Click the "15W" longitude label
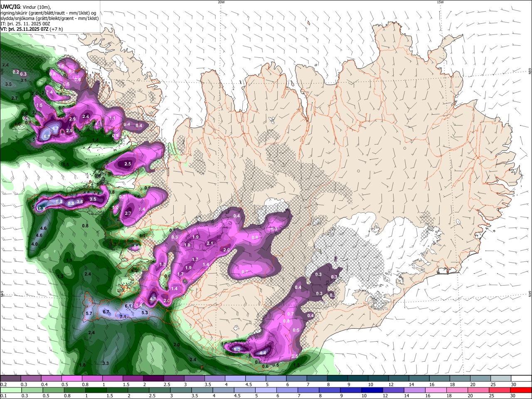The height and width of the screenshot is (399, 532). pyautogui.click(x=440, y=2)
